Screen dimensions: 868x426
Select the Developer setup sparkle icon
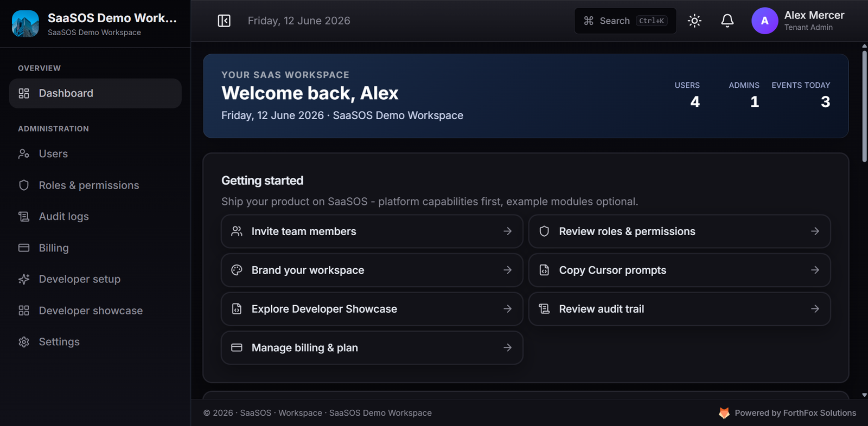click(24, 279)
